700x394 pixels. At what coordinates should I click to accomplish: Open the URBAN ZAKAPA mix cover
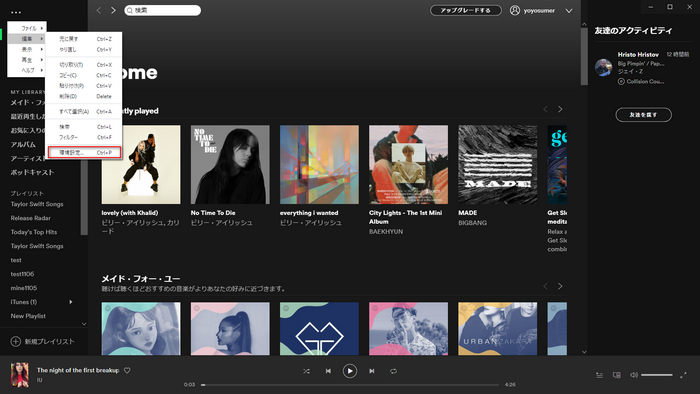point(498,329)
